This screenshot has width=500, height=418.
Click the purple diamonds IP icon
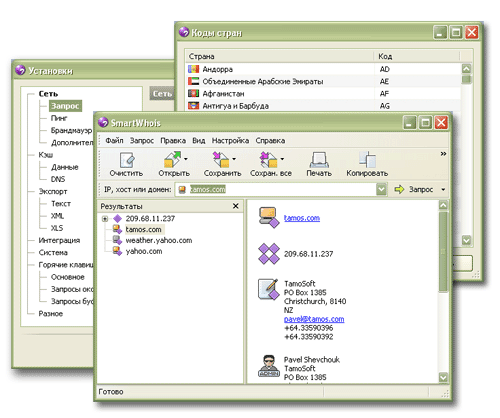[269, 254]
